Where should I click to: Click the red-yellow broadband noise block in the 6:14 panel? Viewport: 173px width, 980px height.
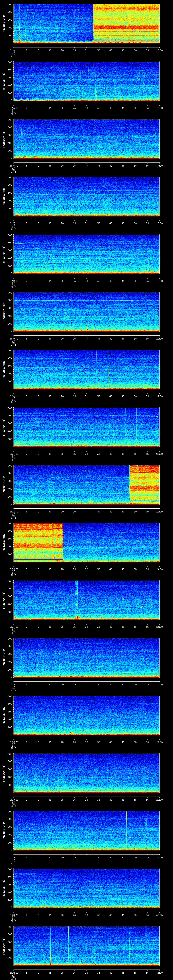click(126, 24)
